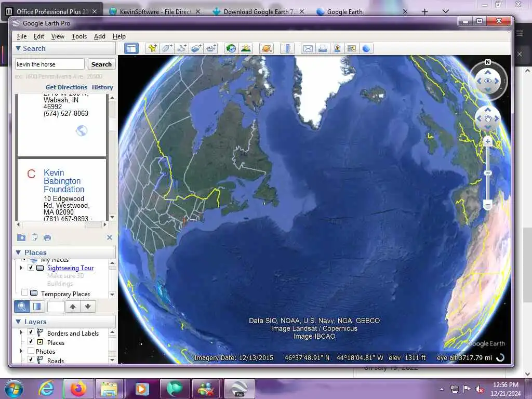Viewport: 532px width, 399px height.
Task: Print the current view
Action: pyautogui.click(x=322, y=48)
